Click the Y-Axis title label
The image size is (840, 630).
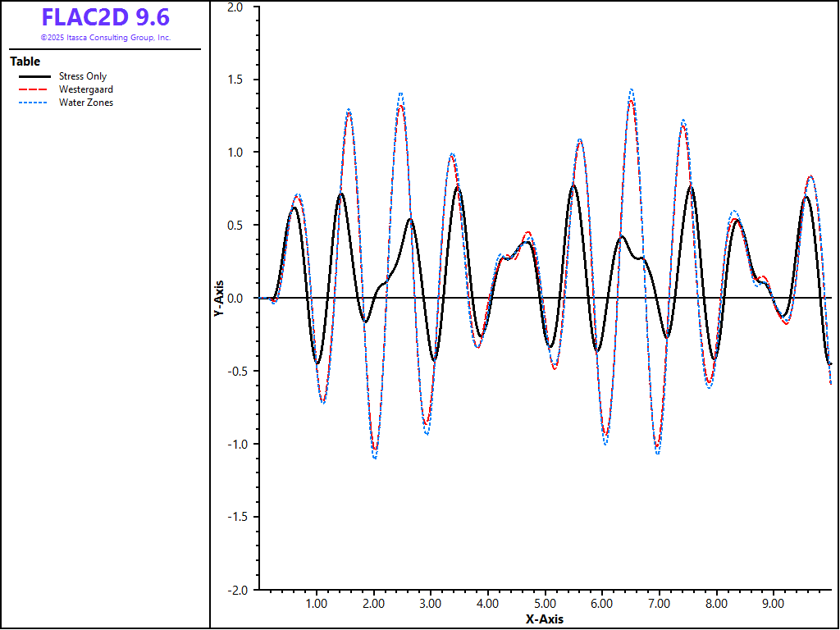[218, 299]
